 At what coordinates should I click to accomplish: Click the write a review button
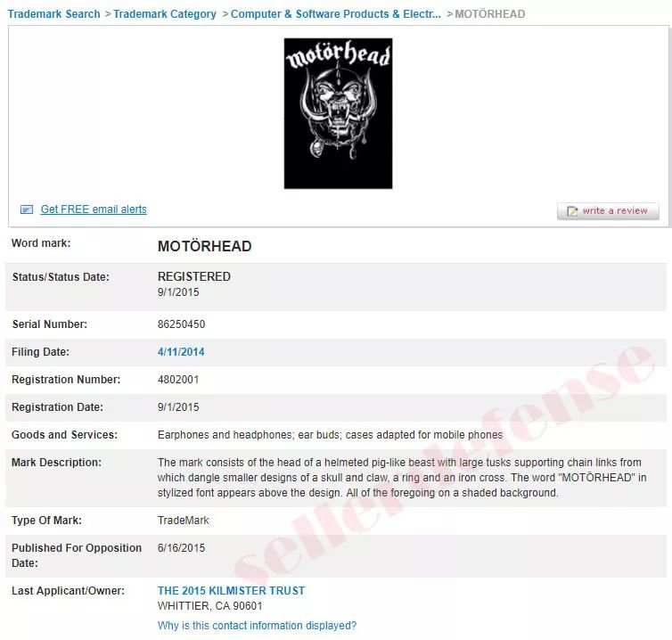coord(608,211)
